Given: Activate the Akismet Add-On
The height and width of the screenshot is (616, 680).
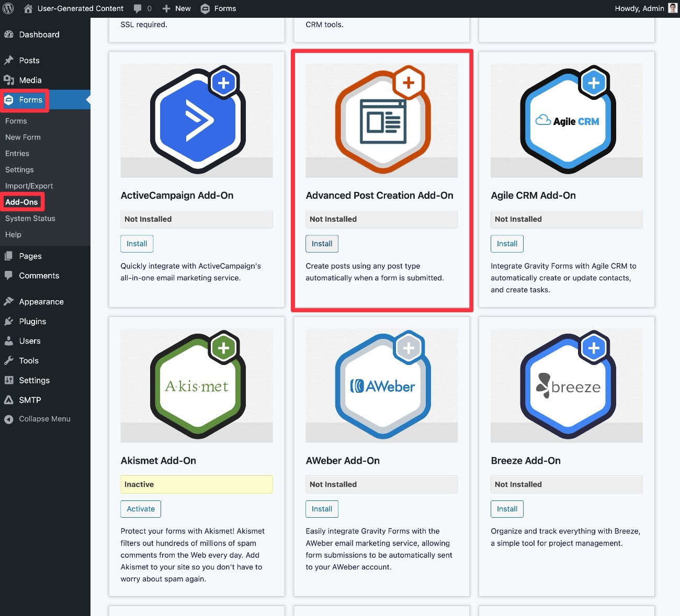Looking at the screenshot, I should tap(140, 509).
